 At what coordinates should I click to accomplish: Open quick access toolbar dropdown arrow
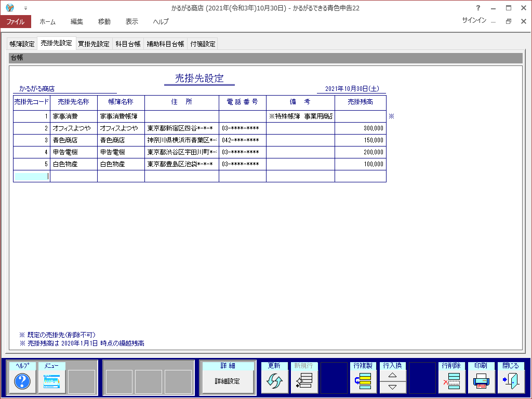[x=25, y=8]
